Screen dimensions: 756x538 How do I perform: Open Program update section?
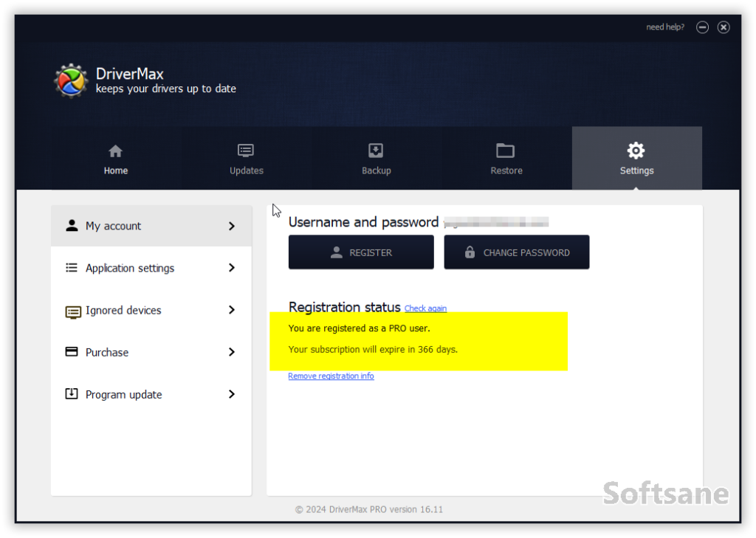pyautogui.click(x=151, y=394)
